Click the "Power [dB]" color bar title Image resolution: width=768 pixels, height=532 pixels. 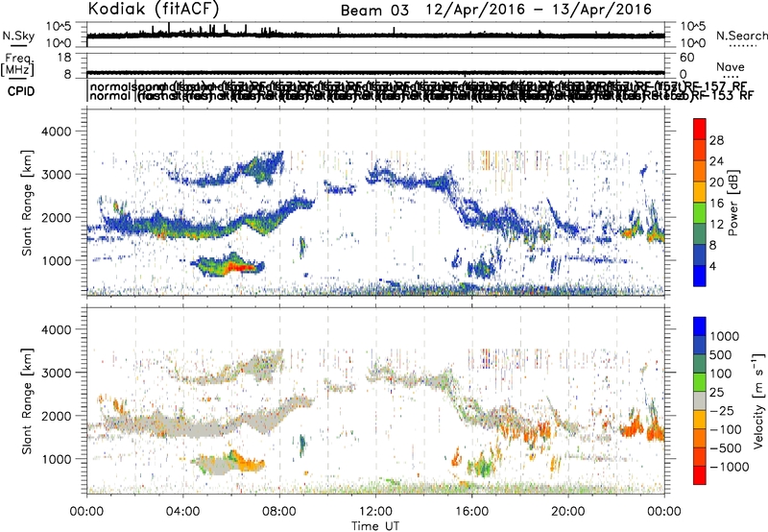point(733,203)
